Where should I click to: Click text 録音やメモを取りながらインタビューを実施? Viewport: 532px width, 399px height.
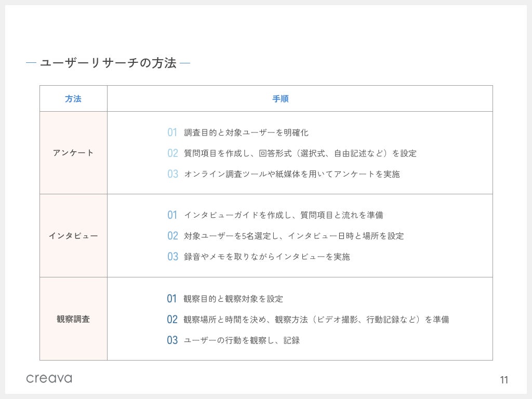[x=267, y=257]
